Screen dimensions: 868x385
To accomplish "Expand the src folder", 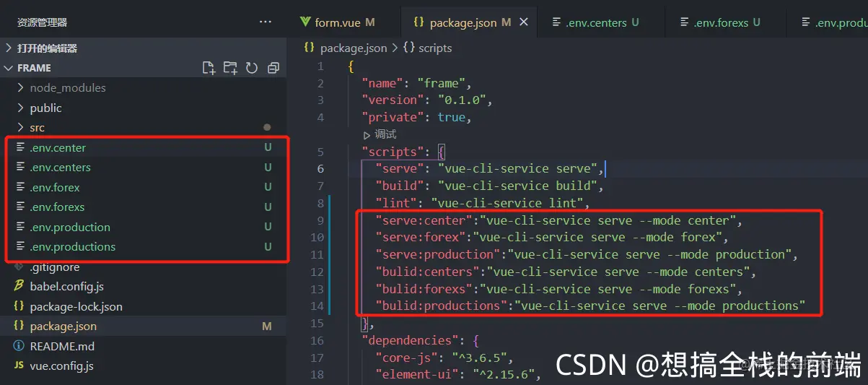I will click(x=20, y=127).
